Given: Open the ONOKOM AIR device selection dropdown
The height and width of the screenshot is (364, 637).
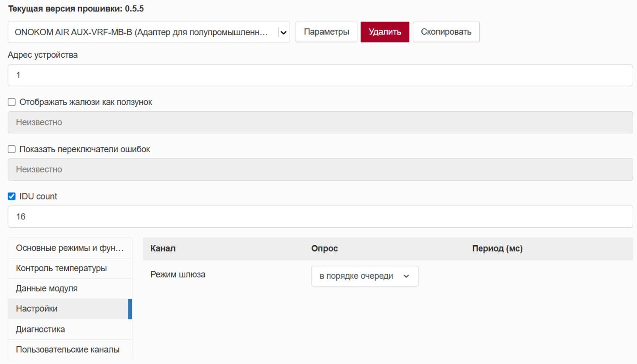Looking at the screenshot, I should 149,32.
